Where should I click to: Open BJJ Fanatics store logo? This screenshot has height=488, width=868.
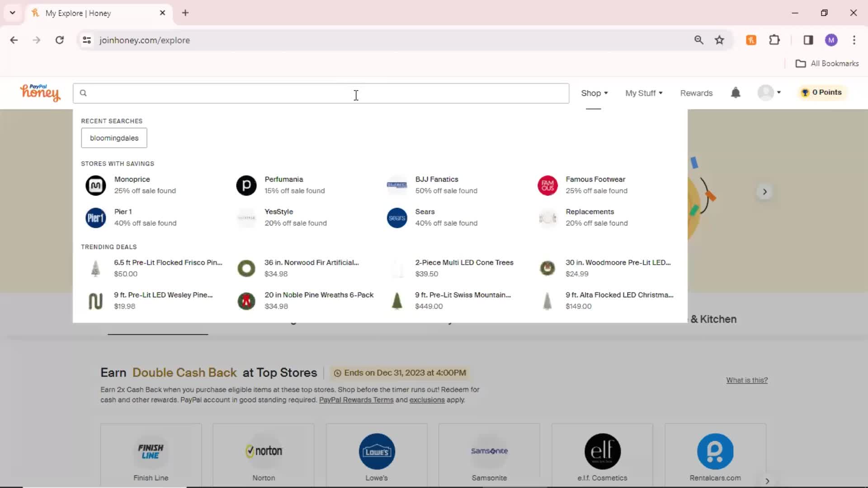tap(397, 185)
